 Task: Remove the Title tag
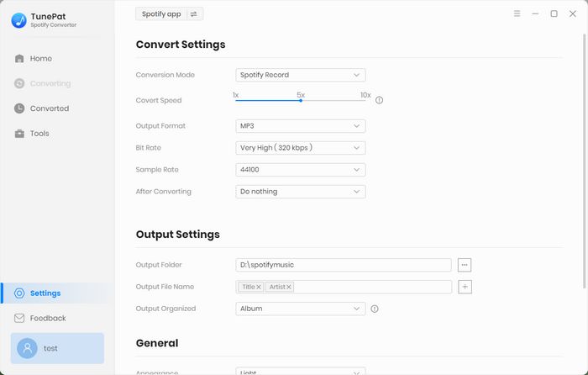pyautogui.click(x=259, y=288)
